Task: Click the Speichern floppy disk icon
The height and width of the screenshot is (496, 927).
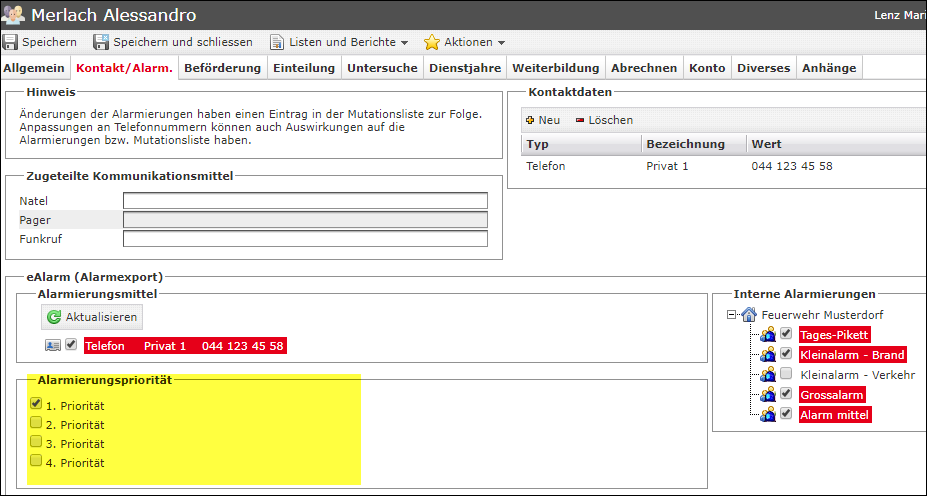Action: coord(10,42)
